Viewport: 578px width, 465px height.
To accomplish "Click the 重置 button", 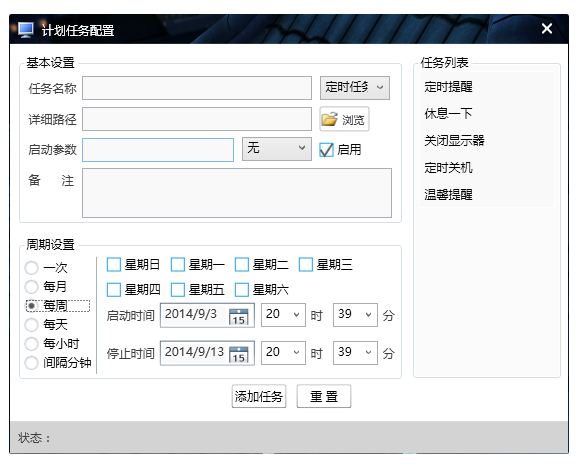I will [324, 396].
